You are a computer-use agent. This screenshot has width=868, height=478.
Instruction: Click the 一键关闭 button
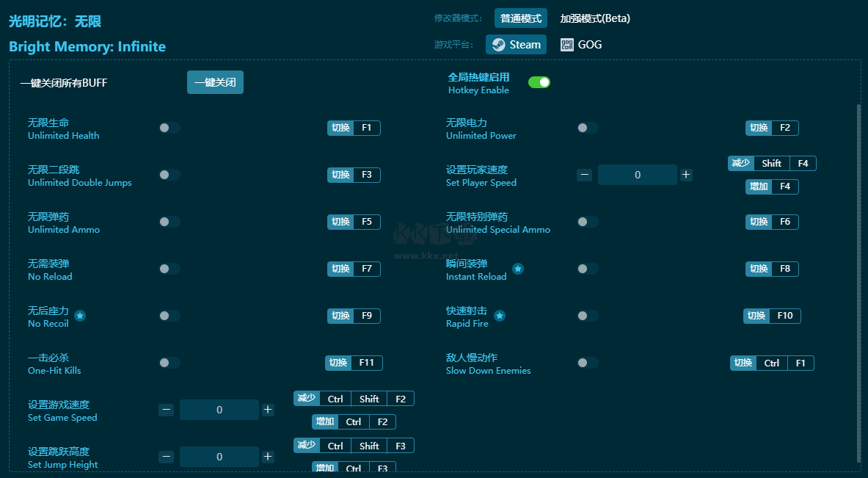click(215, 82)
